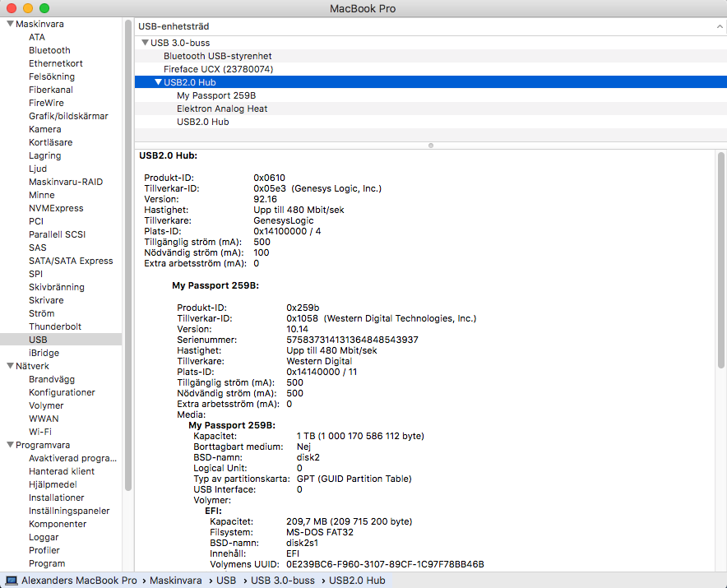Collapse the Maskinvara section triangle
The height and width of the screenshot is (588, 727).
coord(10,24)
